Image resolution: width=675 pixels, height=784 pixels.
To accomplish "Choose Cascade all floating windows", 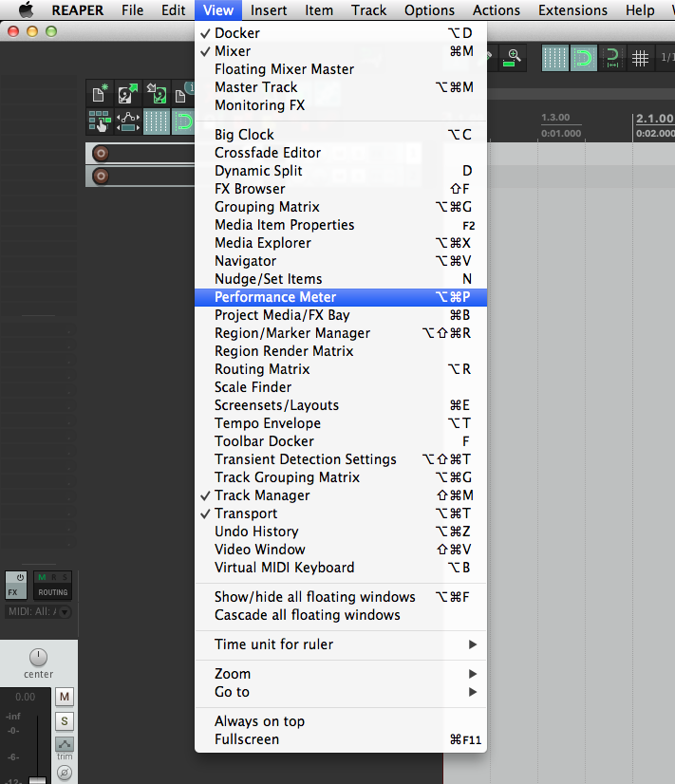I will (341, 614).
